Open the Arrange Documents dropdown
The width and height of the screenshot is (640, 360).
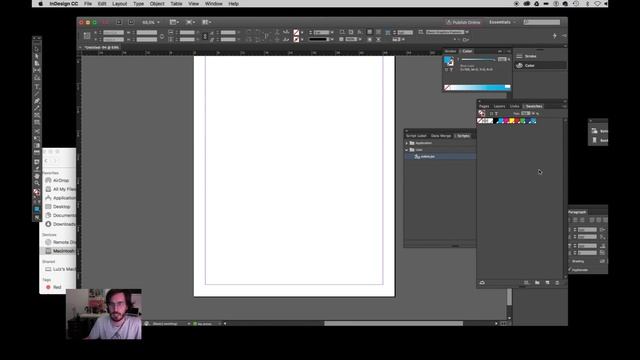207,22
